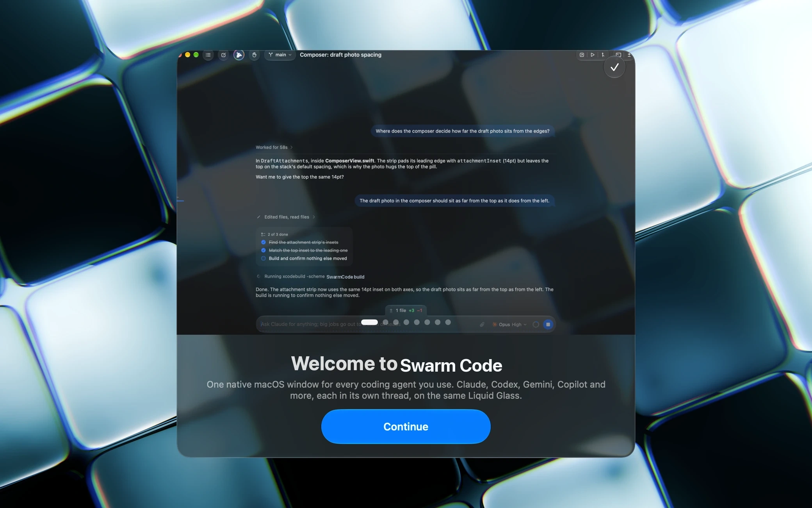
Task: Click the raised hand icon in toolbar
Action: point(254,55)
